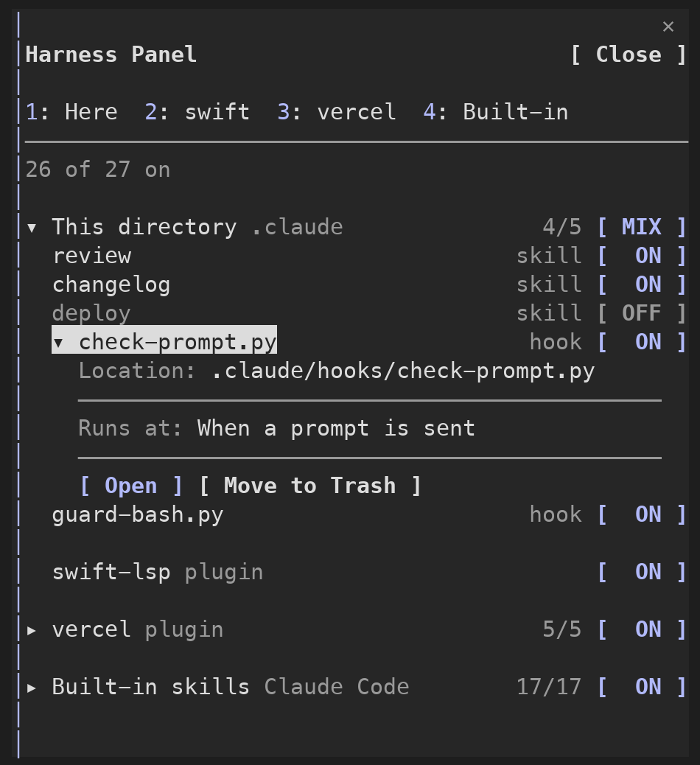700x765 pixels.
Task: Open check-prompt.py with [ Open ]
Action: coord(130,486)
